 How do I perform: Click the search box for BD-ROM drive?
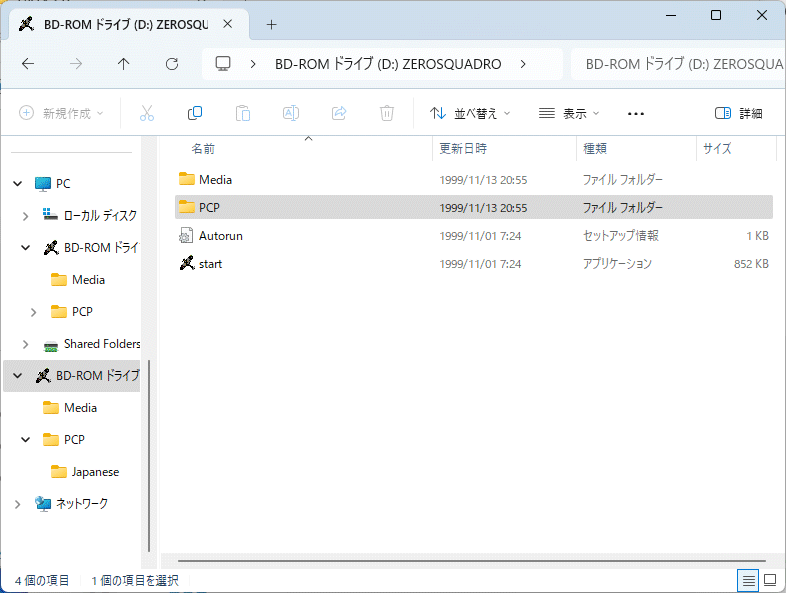pos(678,64)
